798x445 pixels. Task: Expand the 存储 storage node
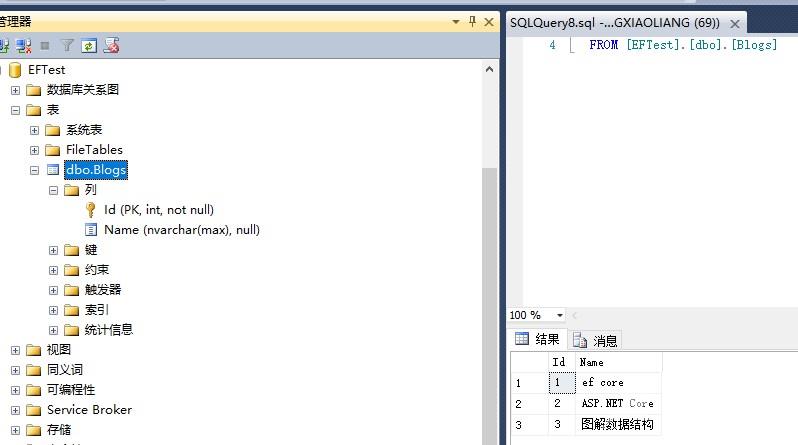[x=15, y=430]
